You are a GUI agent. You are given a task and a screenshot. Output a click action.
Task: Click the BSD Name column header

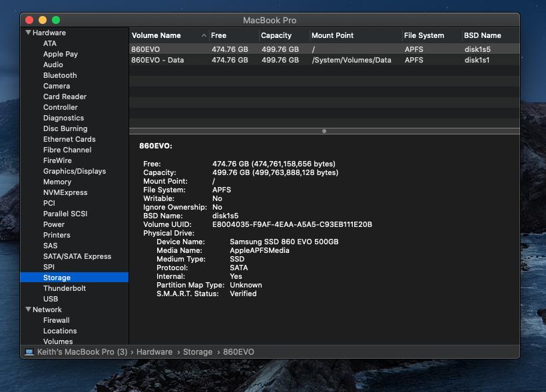[482, 35]
